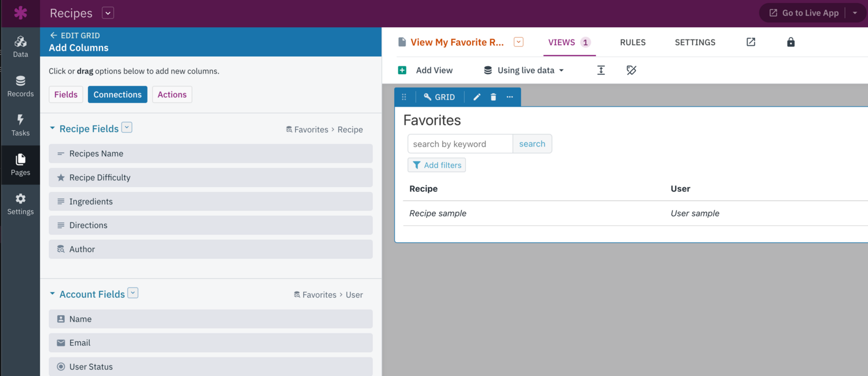Collapse the Recipe Fields section

[x=53, y=129]
